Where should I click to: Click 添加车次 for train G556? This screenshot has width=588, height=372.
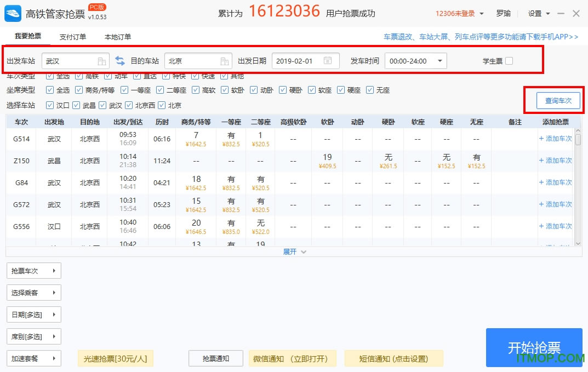pyautogui.click(x=555, y=226)
